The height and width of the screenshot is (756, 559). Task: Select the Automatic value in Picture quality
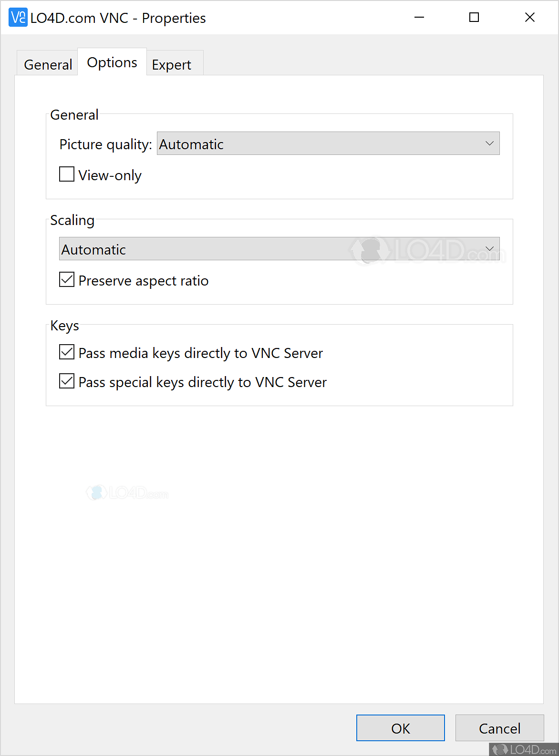point(286,143)
